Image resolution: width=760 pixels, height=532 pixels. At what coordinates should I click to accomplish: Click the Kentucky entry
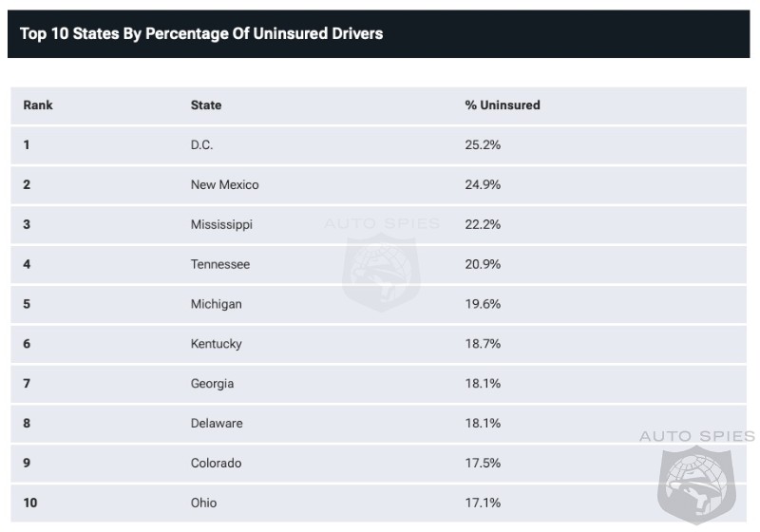pos(217,344)
